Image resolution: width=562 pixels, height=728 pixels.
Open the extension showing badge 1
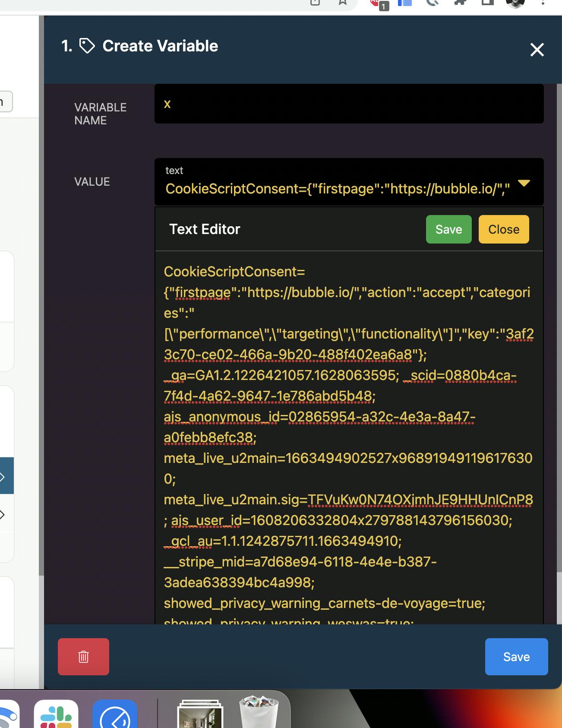tap(379, 4)
